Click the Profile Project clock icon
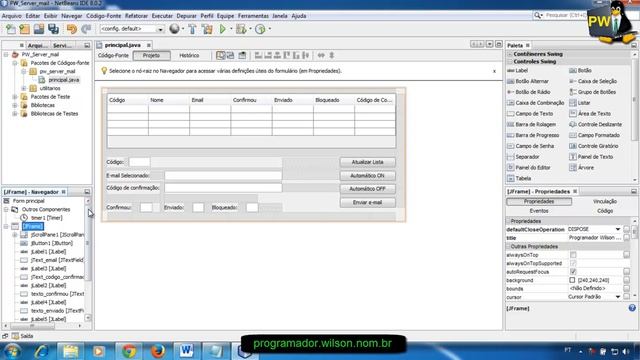This screenshot has width=640, height=360. tap(260, 29)
